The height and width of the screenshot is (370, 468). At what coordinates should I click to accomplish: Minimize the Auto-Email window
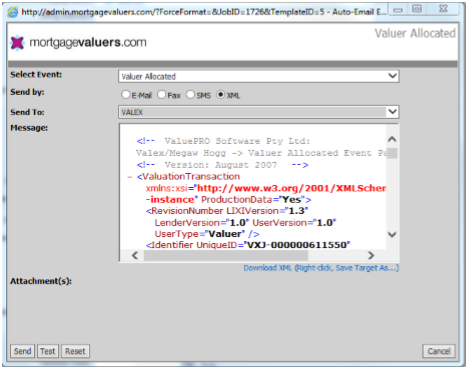click(x=397, y=10)
